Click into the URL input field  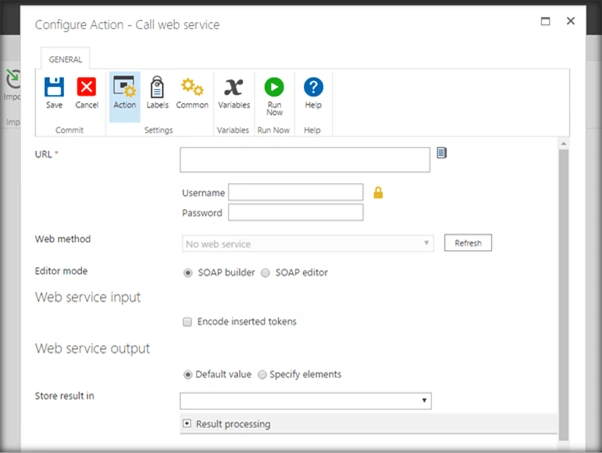305,159
